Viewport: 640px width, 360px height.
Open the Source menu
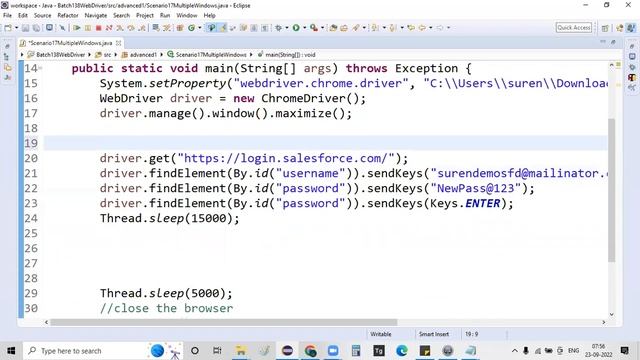pyautogui.click(x=42, y=16)
